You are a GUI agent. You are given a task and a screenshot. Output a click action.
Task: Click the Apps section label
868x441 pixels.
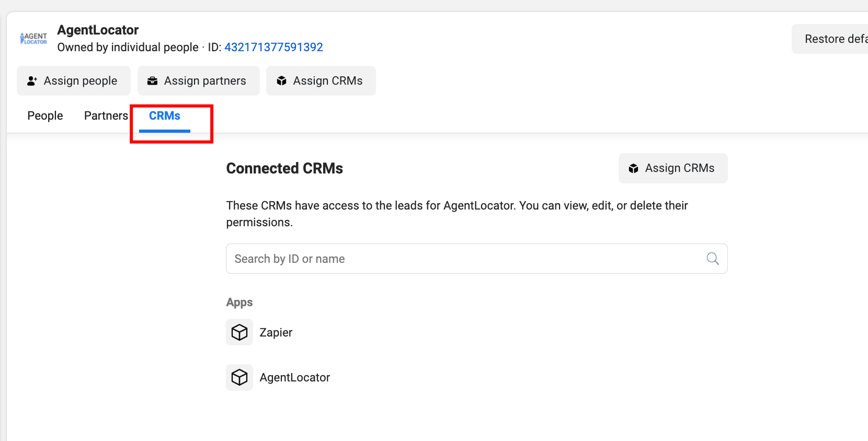tap(239, 303)
